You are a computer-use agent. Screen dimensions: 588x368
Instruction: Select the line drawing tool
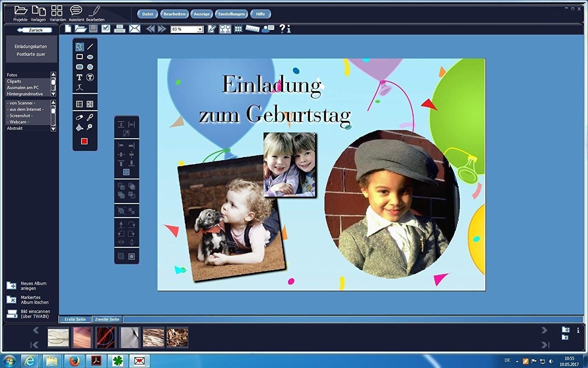tap(90, 47)
